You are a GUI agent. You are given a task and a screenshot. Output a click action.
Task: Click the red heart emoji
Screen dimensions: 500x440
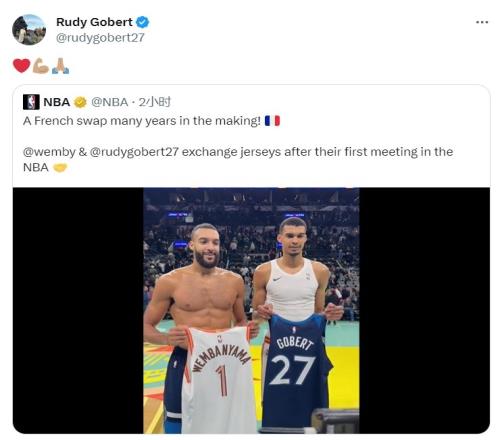[x=22, y=65]
